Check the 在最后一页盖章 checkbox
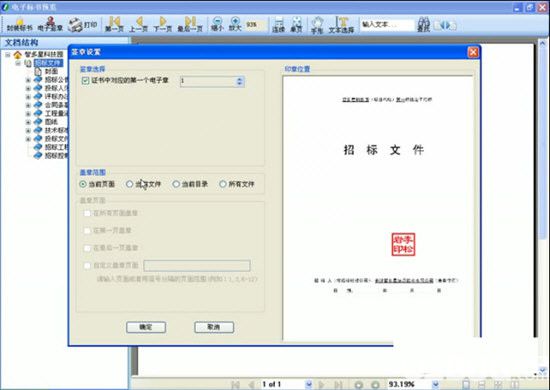Viewport: 550px width, 390px height. (x=87, y=248)
